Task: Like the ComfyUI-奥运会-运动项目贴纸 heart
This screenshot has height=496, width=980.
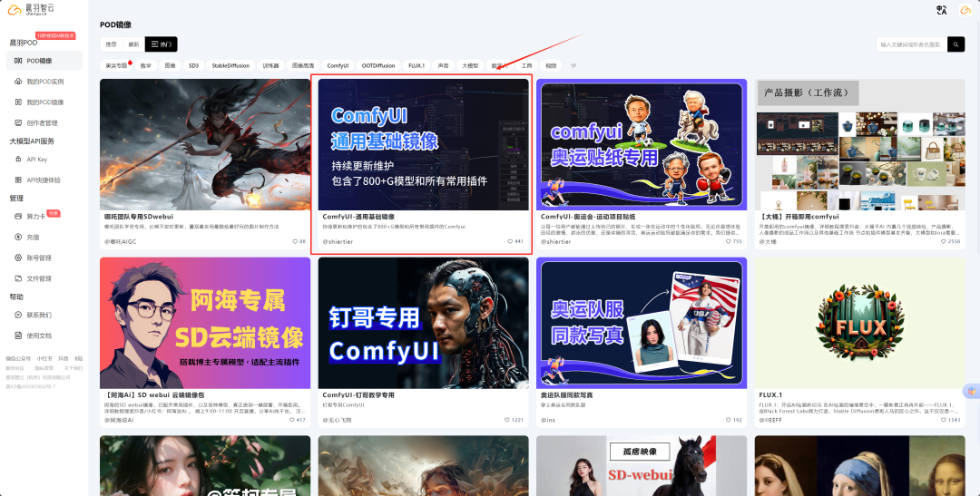Action: 728,241
